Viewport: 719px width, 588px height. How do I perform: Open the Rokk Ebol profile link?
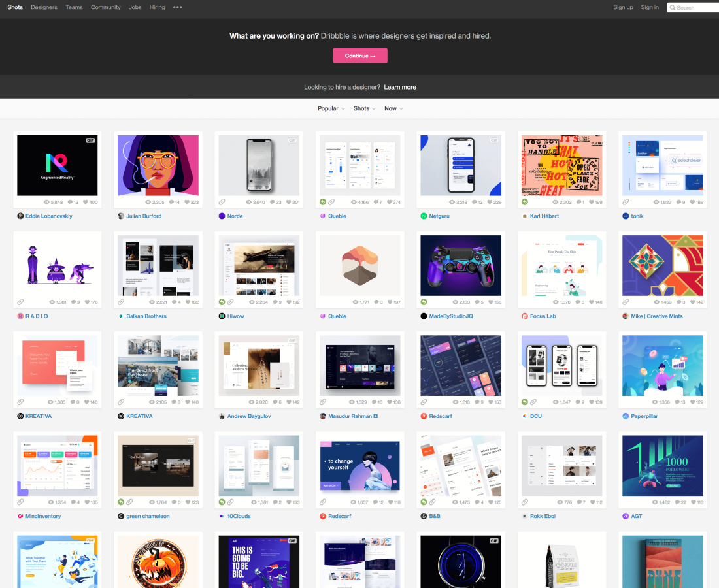pos(543,516)
